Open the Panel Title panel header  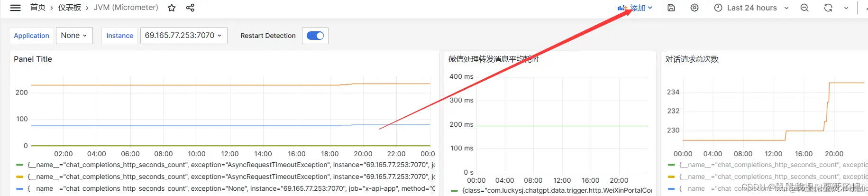click(33, 59)
